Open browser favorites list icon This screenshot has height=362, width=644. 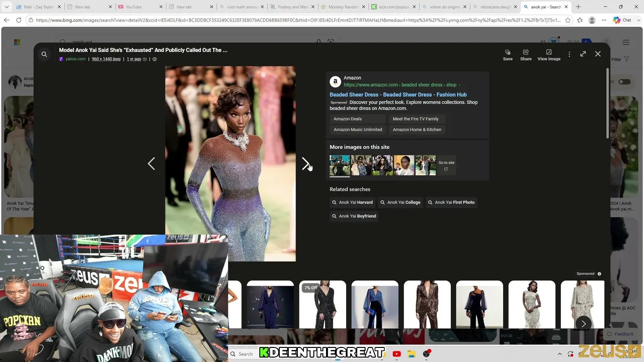point(580,20)
